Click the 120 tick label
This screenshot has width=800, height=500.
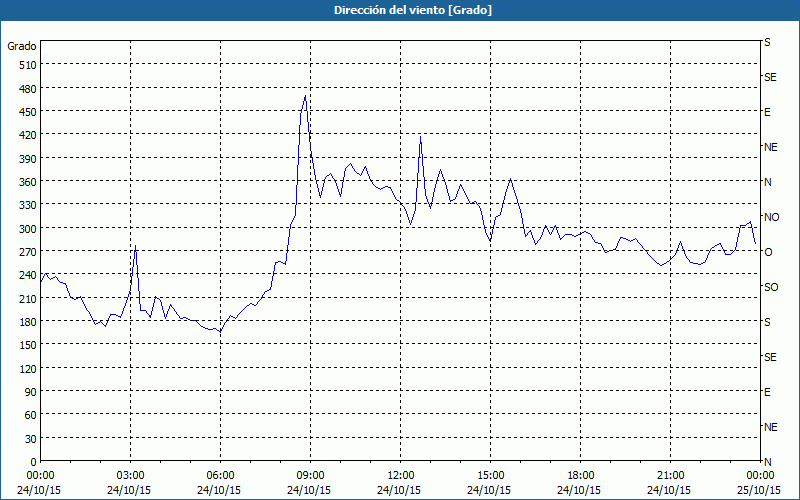pyautogui.click(x=28, y=369)
